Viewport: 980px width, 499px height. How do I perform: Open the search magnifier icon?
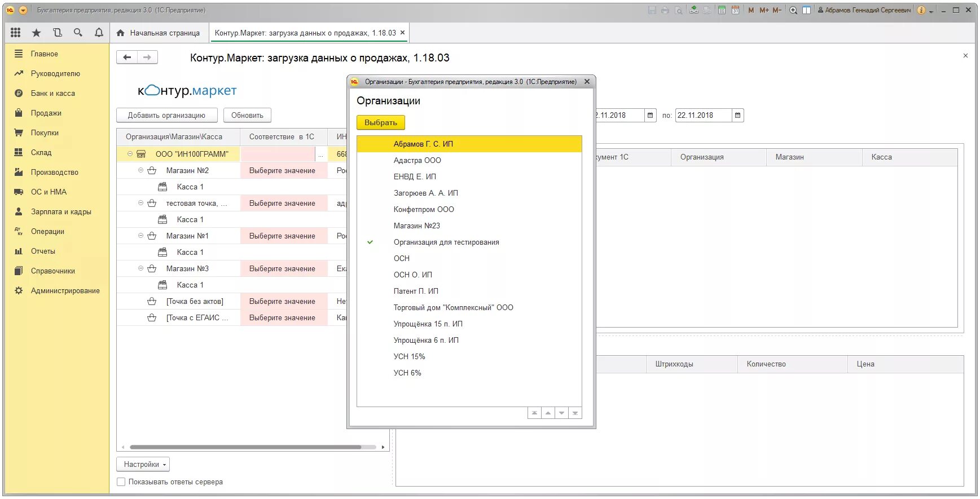78,33
